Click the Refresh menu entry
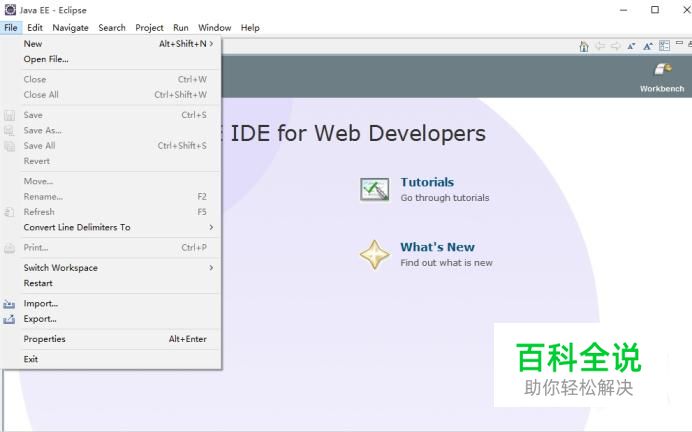Screen dimensions: 692x432 click(x=110, y=212)
